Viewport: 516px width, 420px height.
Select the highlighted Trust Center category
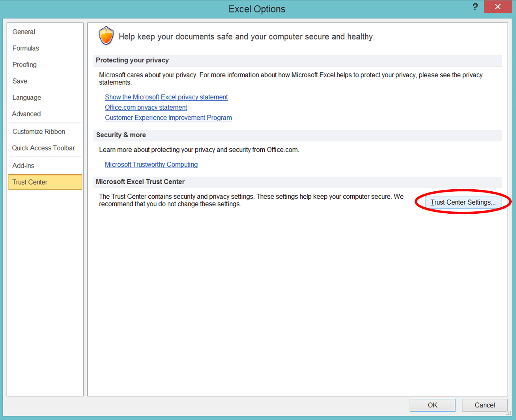(x=45, y=182)
